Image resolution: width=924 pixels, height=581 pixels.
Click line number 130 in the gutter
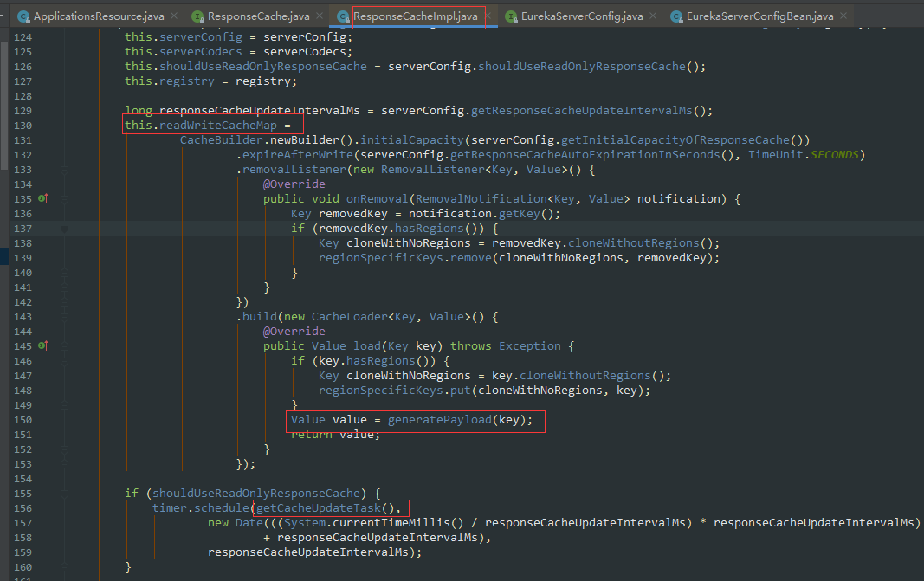click(x=23, y=126)
